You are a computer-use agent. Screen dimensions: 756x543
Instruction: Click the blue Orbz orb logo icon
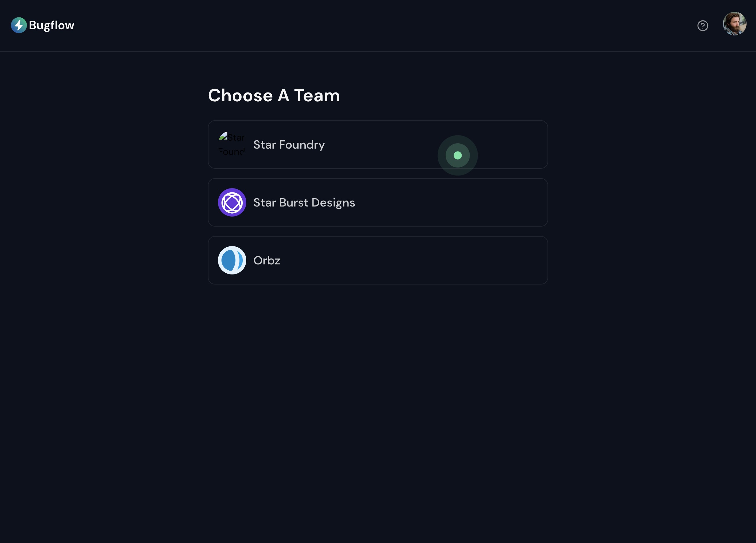click(232, 261)
